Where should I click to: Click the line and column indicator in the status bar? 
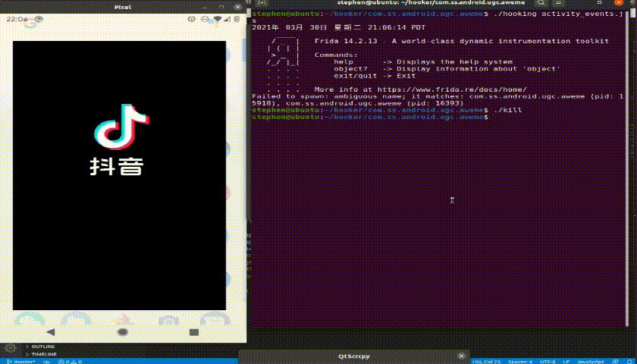point(485,361)
